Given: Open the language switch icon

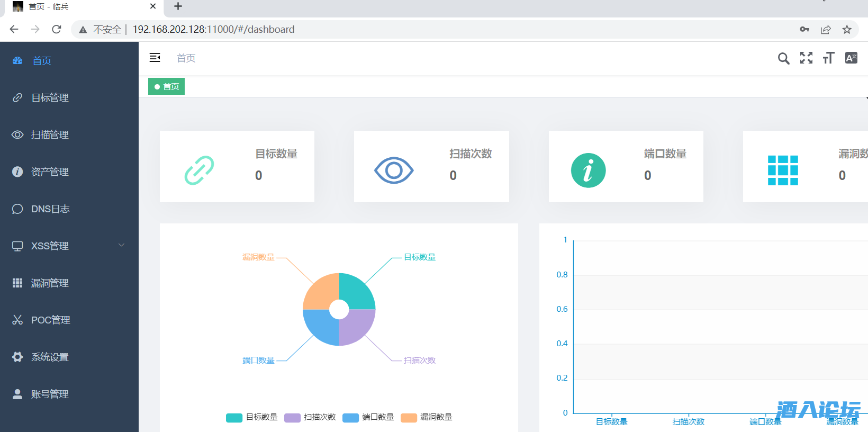Looking at the screenshot, I should pos(851,58).
